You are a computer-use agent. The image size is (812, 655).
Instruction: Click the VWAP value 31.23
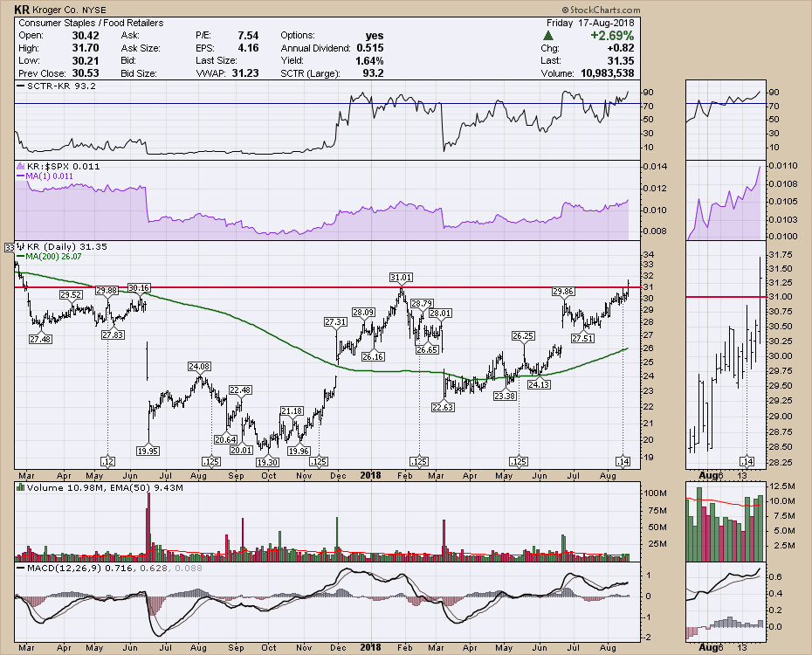(245, 73)
